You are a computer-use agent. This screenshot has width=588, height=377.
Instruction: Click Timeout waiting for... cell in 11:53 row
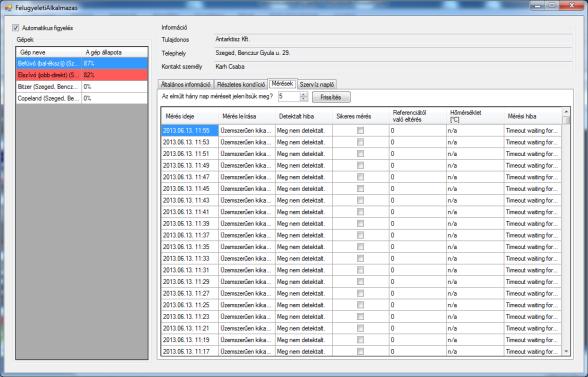(x=533, y=142)
